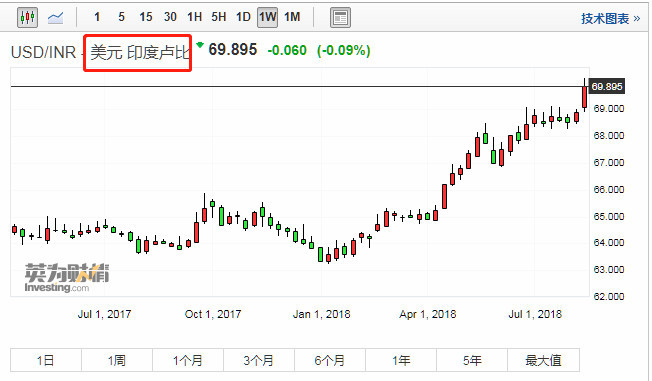Choose the 1周 time range
Image resolution: width=652 pixels, height=381 pixels.
pyautogui.click(x=117, y=360)
